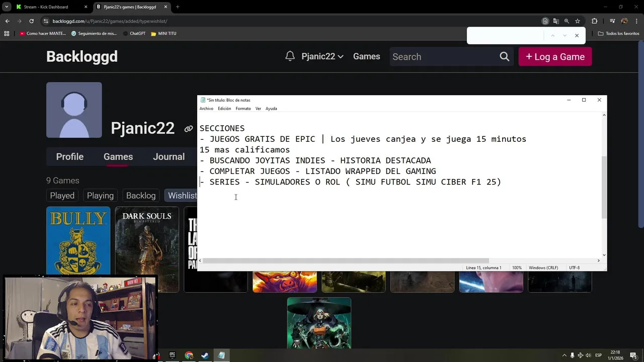Click the Bully game cover
This screenshot has height=362, width=644.
pos(78,240)
